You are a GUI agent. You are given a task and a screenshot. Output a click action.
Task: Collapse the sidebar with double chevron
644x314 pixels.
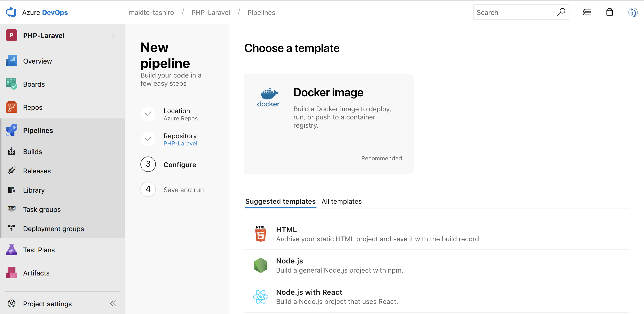(113, 303)
